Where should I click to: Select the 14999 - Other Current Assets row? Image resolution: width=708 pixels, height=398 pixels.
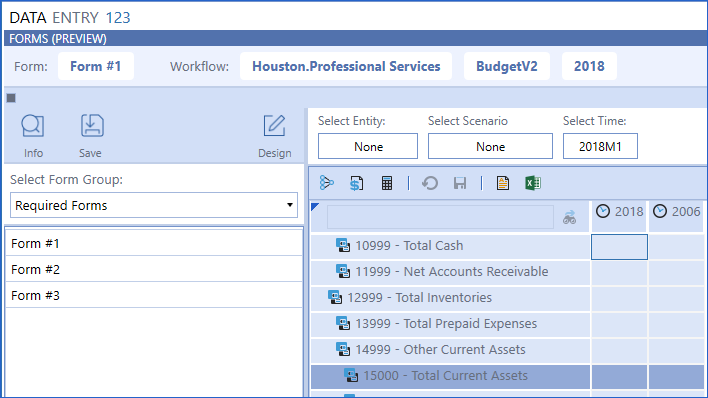click(x=450, y=350)
